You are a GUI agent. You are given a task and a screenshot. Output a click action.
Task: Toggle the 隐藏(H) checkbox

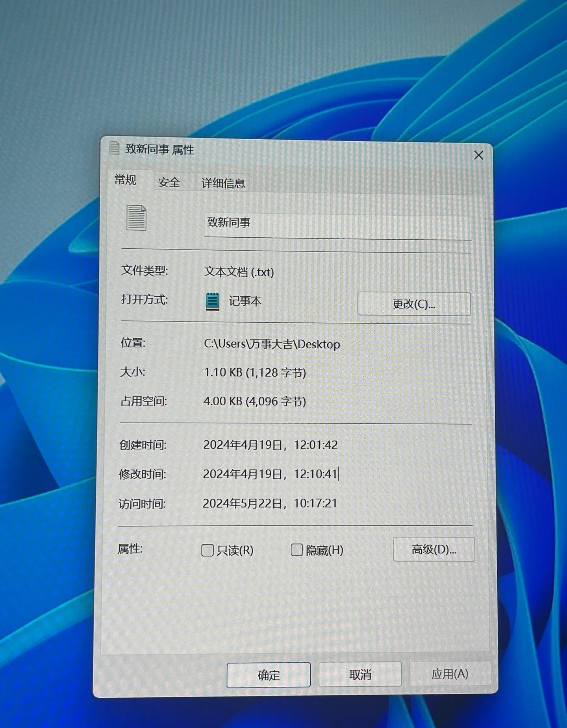(296, 550)
